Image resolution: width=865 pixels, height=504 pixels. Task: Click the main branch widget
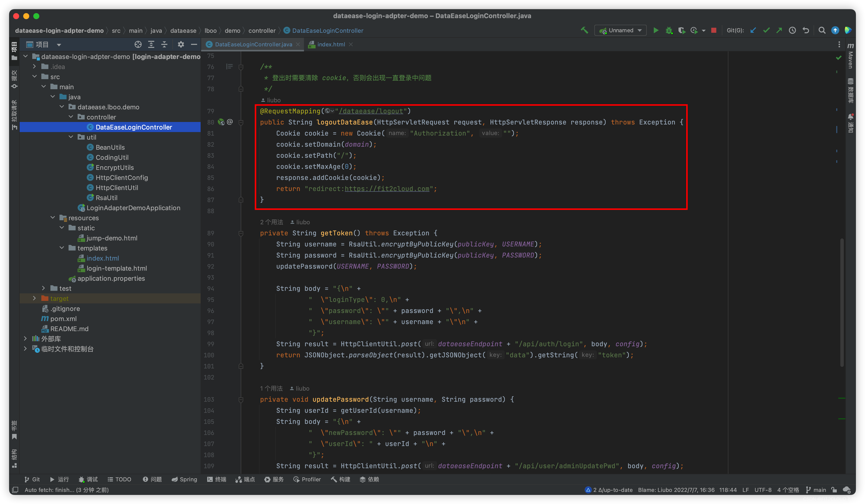(816, 490)
